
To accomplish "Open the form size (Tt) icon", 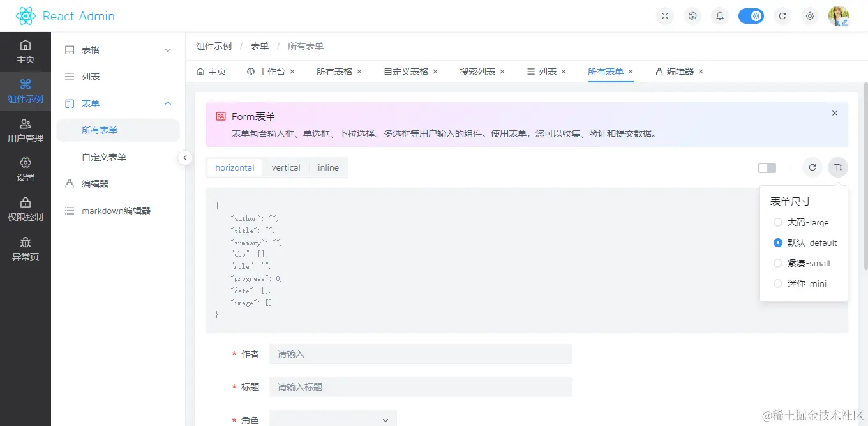I will click(838, 167).
